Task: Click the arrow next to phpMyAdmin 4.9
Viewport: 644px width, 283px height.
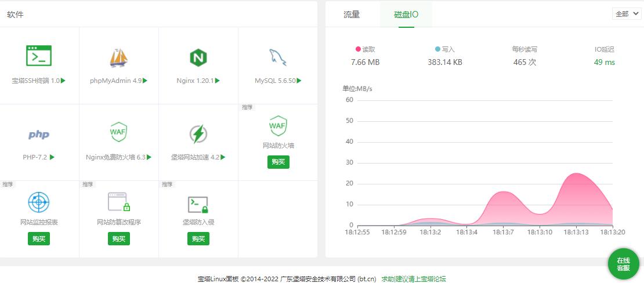Action: click(145, 81)
